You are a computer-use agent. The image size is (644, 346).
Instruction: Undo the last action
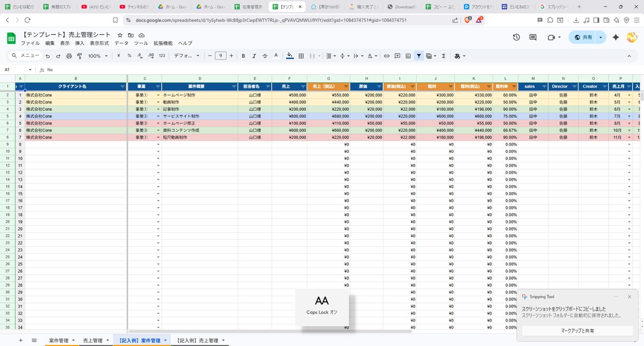pyautogui.click(x=48, y=56)
